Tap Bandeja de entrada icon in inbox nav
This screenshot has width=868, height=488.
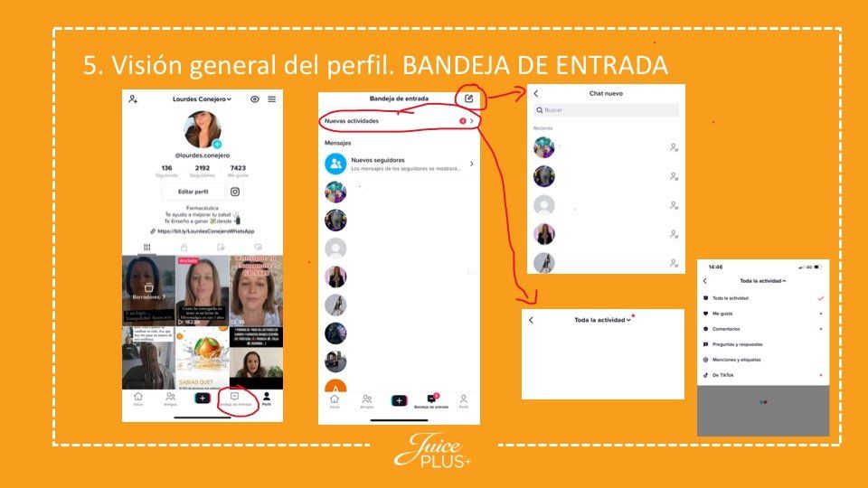click(x=431, y=401)
